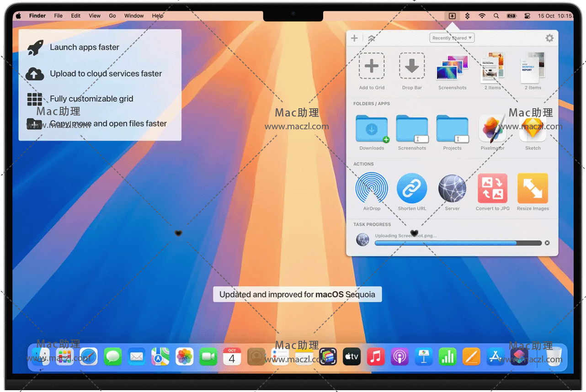Open the Window menu
Screen dimensions: 586x392
click(134, 16)
